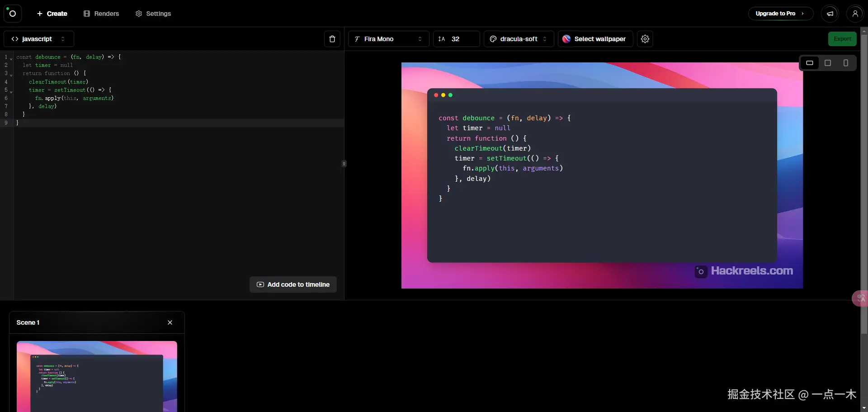Select the Scene 1 thumbnail
868x412 pixels.
[96, 376]
